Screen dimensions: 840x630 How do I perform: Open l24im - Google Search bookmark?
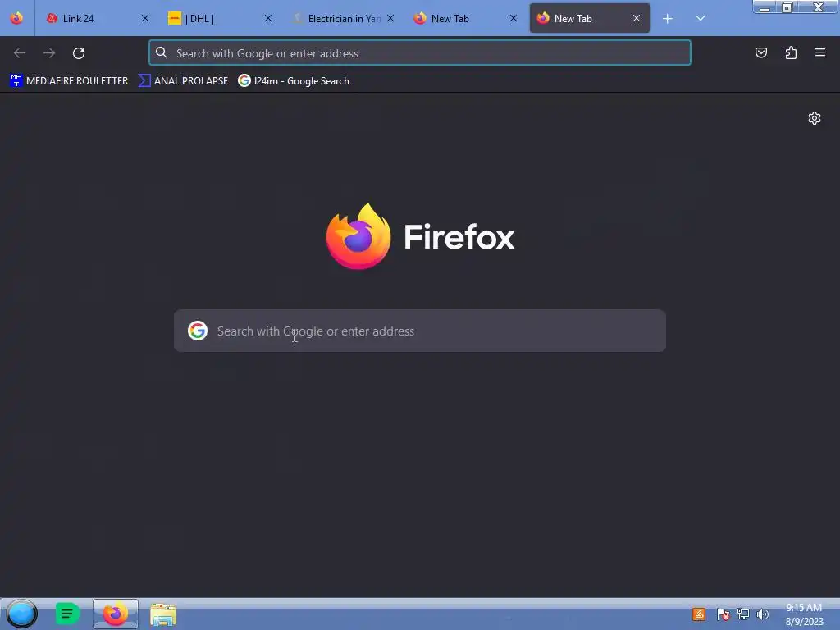(294, 81)
